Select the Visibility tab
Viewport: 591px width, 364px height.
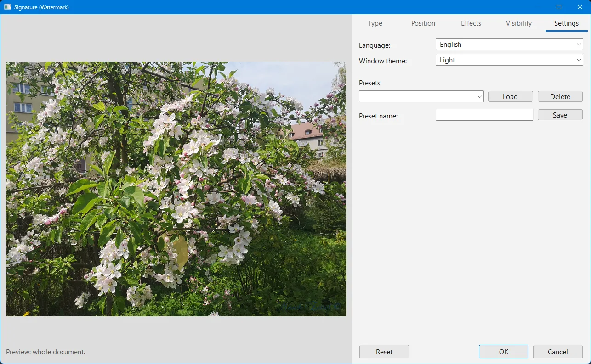click(519, 23)
